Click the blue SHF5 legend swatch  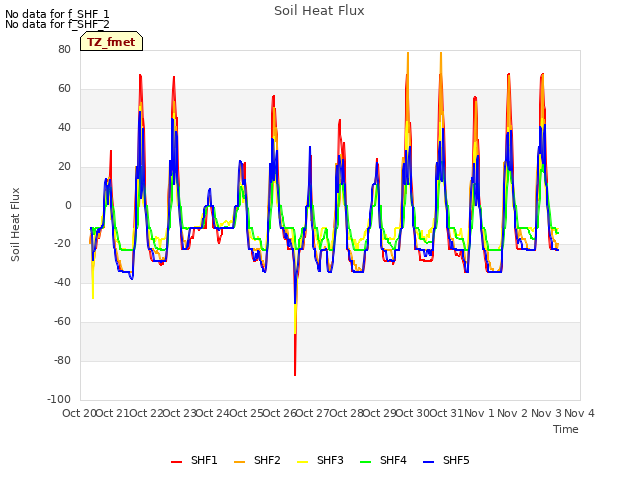pos(429,462)
